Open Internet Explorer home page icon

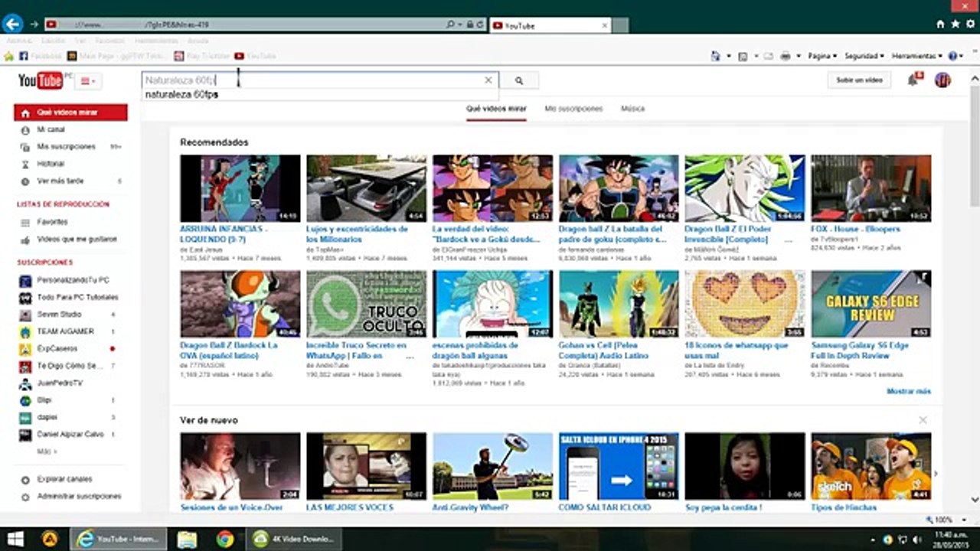point(940,24)
